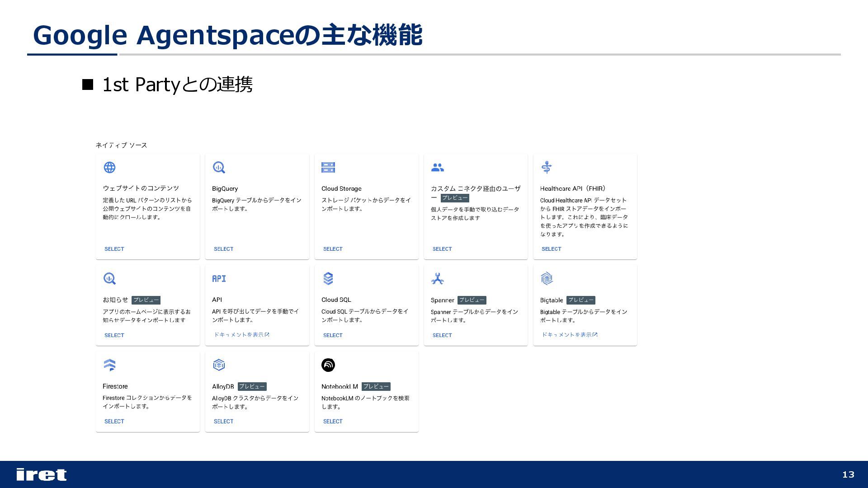Click the AlloyDB icon
The width and height of the screenshot is (868, 488).
coord(219,365)
